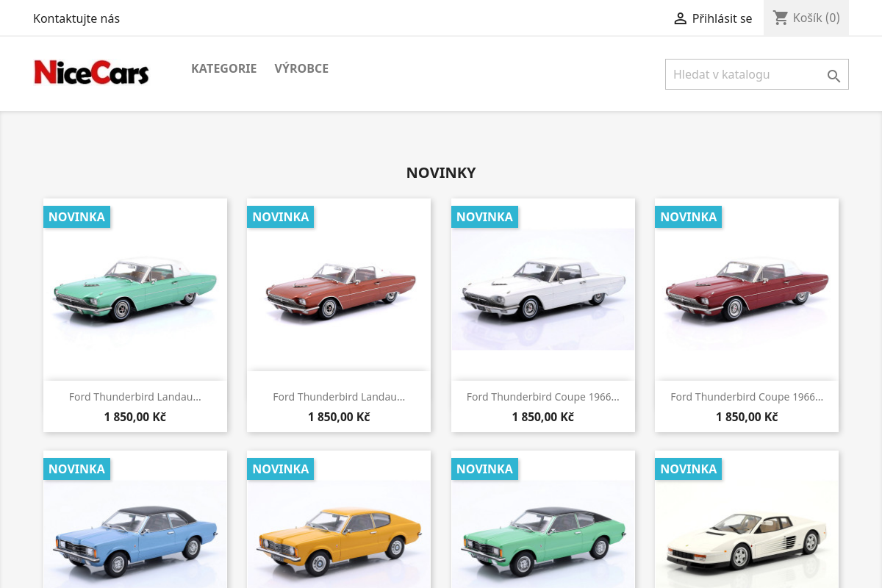Click the brown Thunderbird Landau product title
This screenshot has height=588, width=882.
(339, 397)
